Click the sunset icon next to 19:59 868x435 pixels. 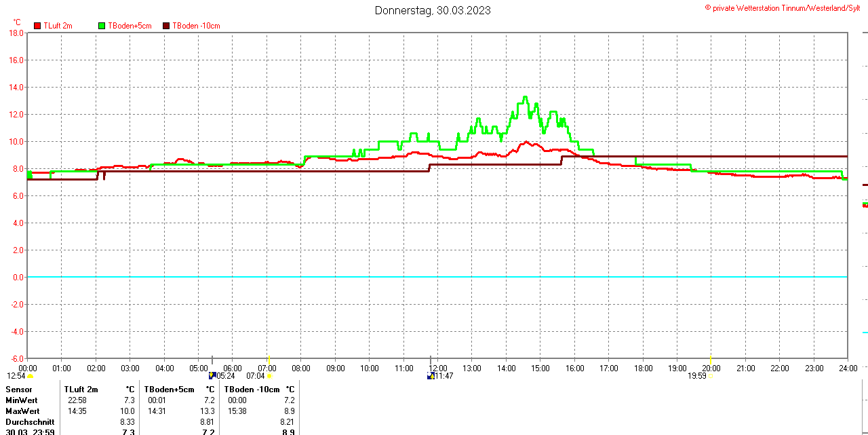pos(711,376)
